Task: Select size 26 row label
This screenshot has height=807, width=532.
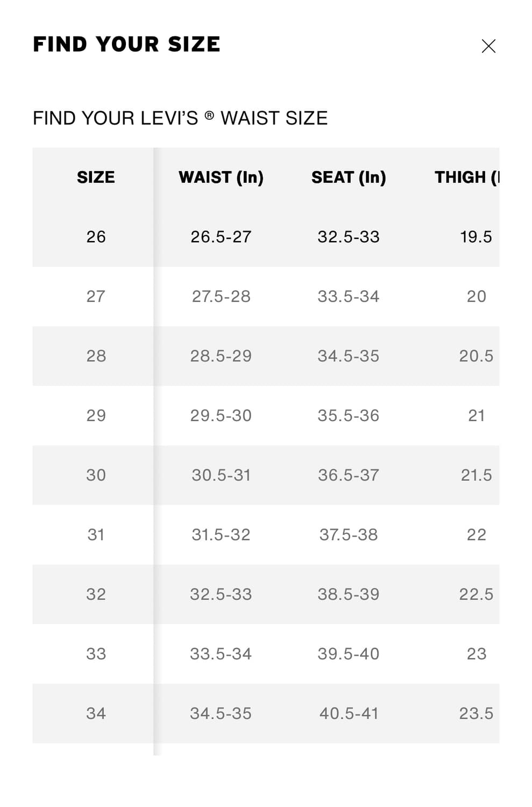Action: click(x=96, y=237)
